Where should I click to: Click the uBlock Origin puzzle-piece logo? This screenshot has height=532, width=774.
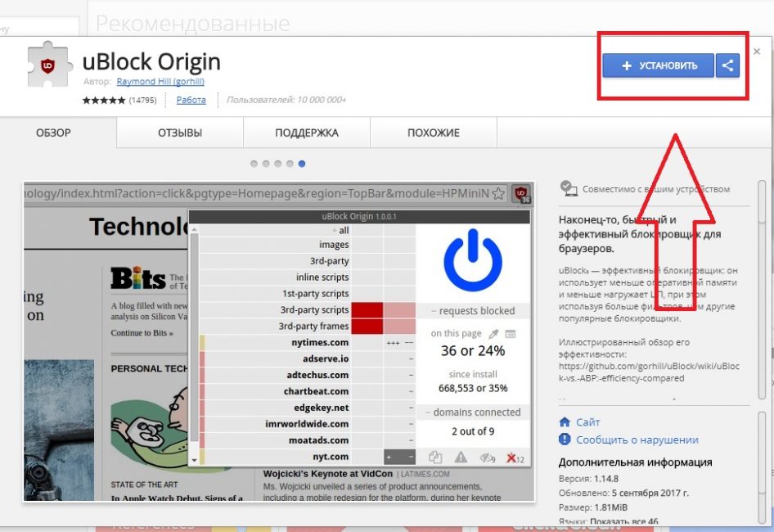pyautogui.click(x=48, y=64)
